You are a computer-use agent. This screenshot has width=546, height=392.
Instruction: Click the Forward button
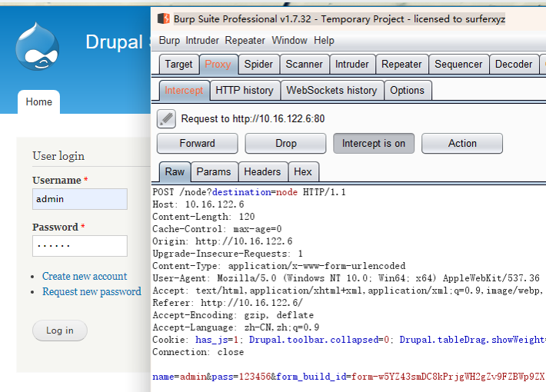pos(198,143)
